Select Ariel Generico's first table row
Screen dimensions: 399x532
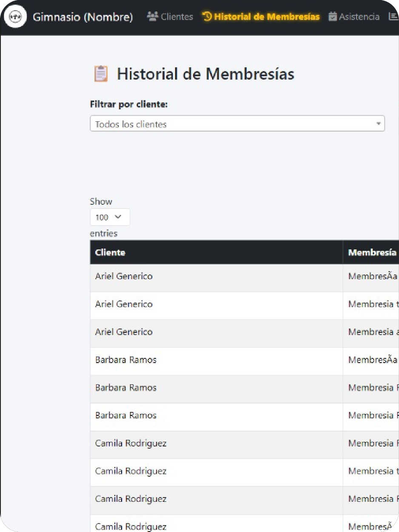click(x=123, y=276)
